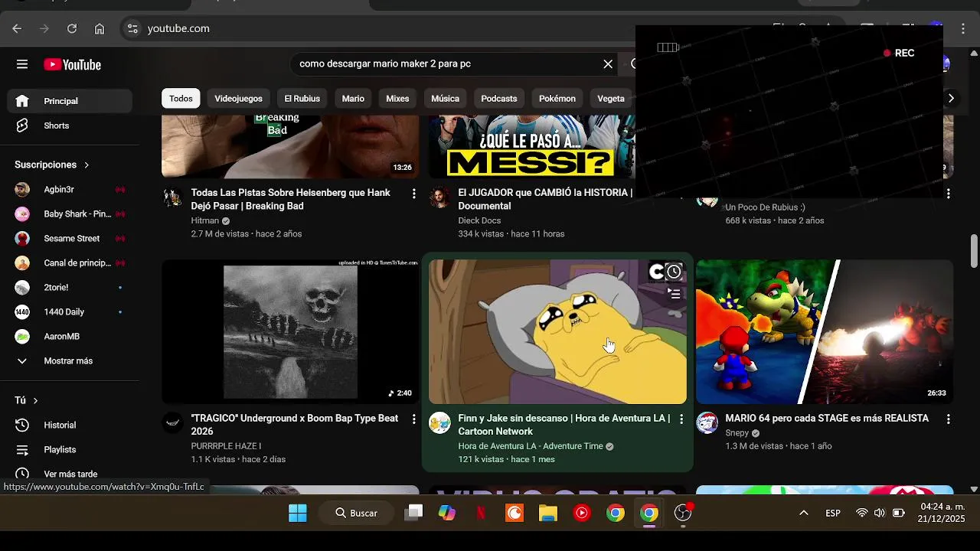
Task: Clear the search box with the X
Action: (x=608, y=64)
